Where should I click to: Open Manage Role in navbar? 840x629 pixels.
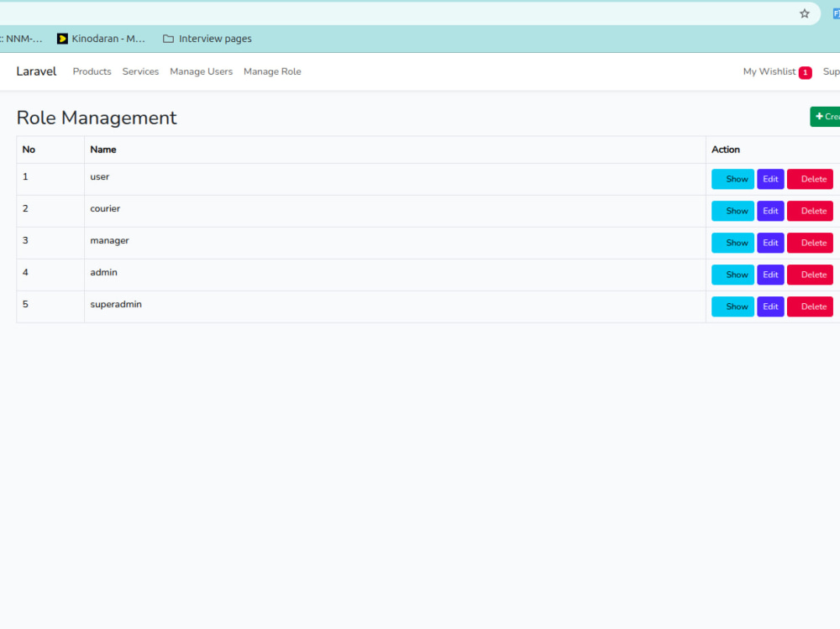[x=272, y=71]
